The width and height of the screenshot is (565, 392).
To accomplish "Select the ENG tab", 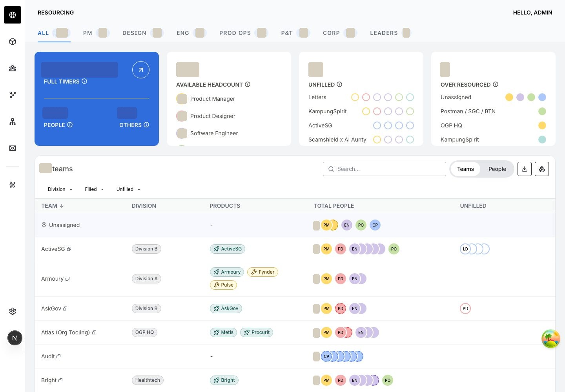I will coord(191,33).
